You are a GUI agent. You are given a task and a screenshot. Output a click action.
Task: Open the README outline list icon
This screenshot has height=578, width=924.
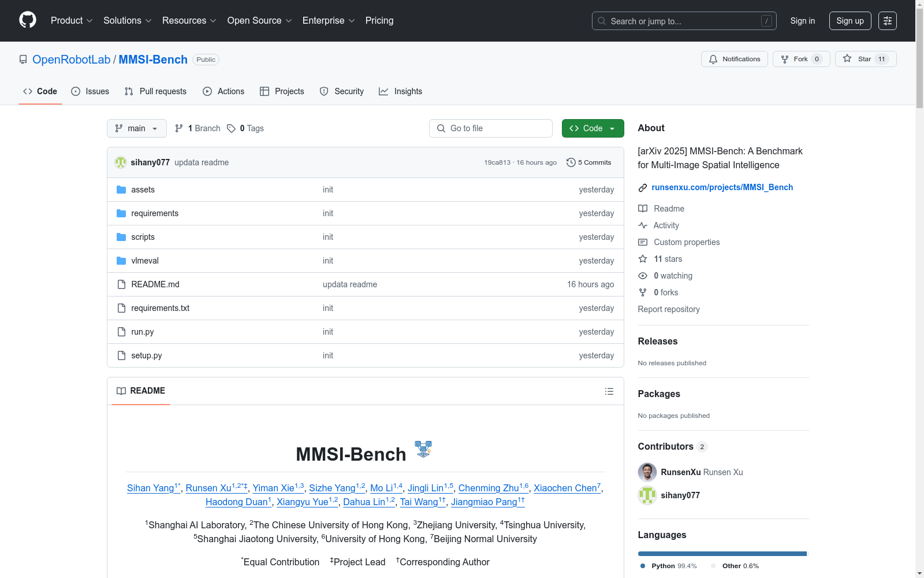click(609, 391)
